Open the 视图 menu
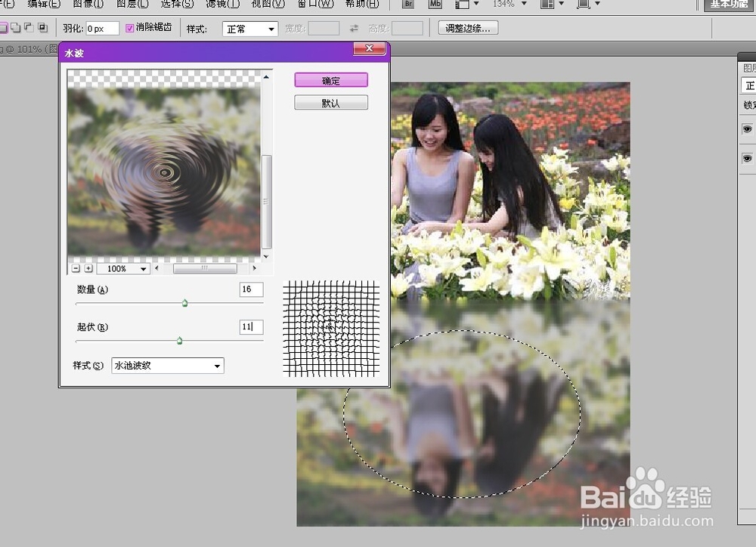 (x=268, y=4)
